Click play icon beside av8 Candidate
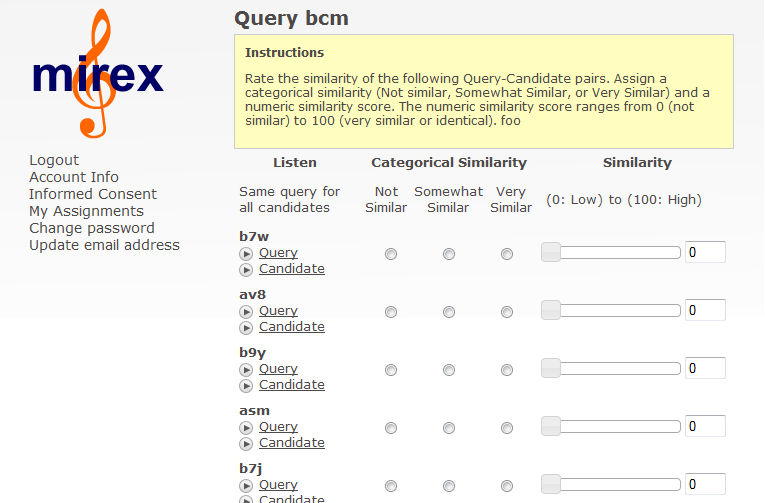Image resolution: width=765 pixels, height=503 pixels. (246, 328)
